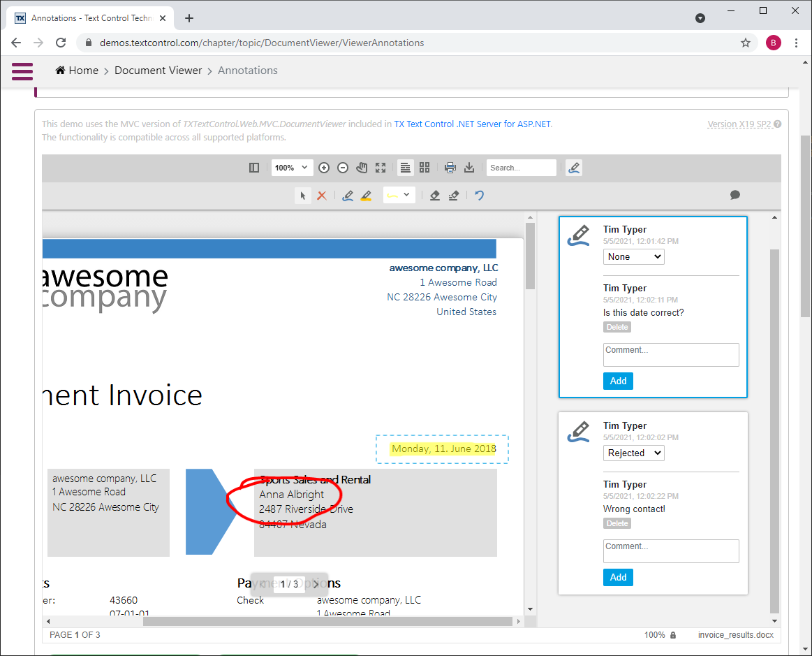812x656 pixels.
Task: Open the hamburger navigation menu
Action: (22, 71)
